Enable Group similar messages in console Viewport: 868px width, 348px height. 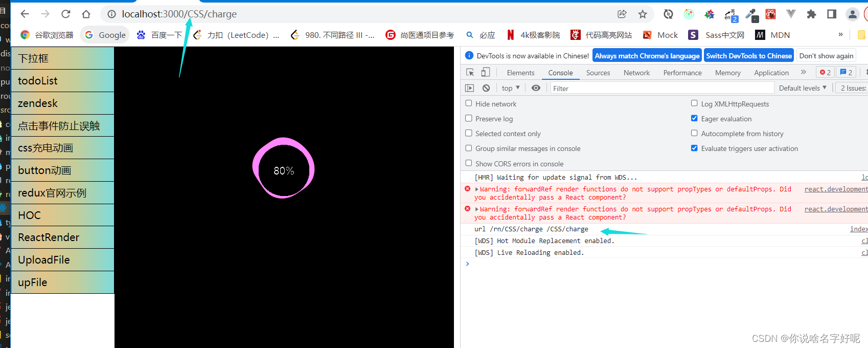469,148
